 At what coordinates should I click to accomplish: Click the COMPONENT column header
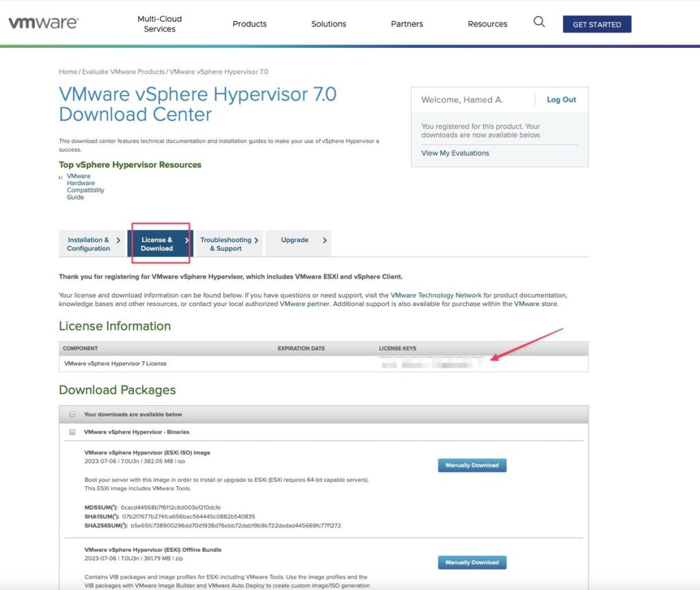81,349
